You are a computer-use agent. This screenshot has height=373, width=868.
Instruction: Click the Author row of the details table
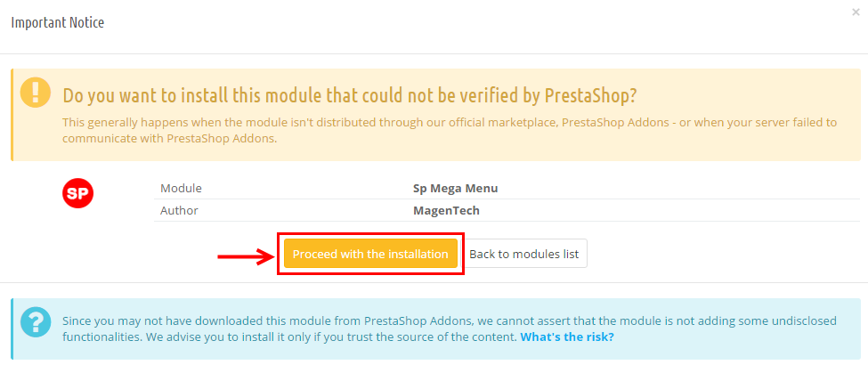click(x=507, y=210)
